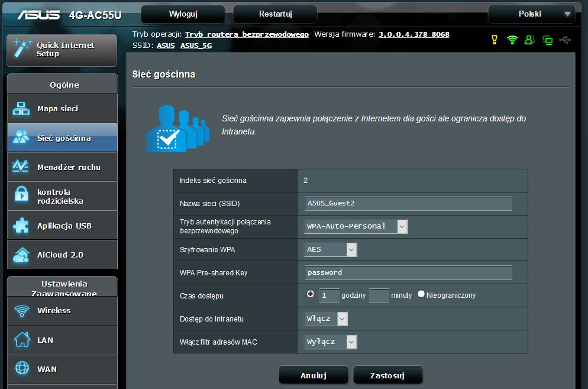Viewport: 588px width, 389px height.
Task: Click the Menadżer ruchu graph icon
Action: pos(21,166)
